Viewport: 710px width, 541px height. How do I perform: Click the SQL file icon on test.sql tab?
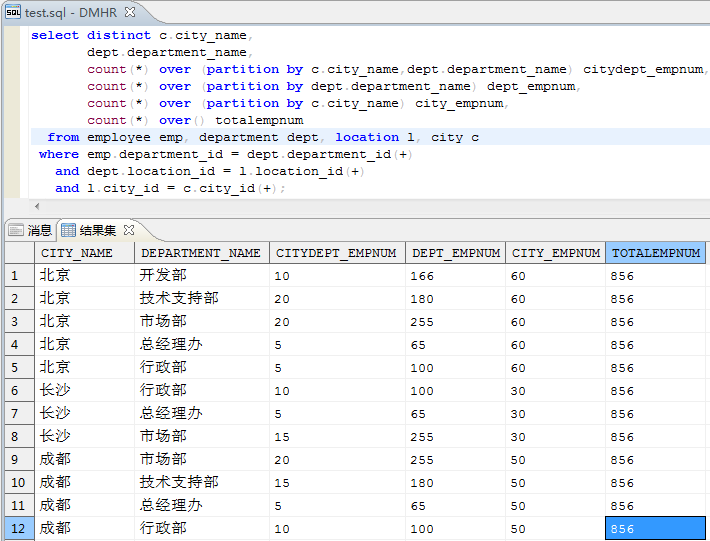(13, 12)
